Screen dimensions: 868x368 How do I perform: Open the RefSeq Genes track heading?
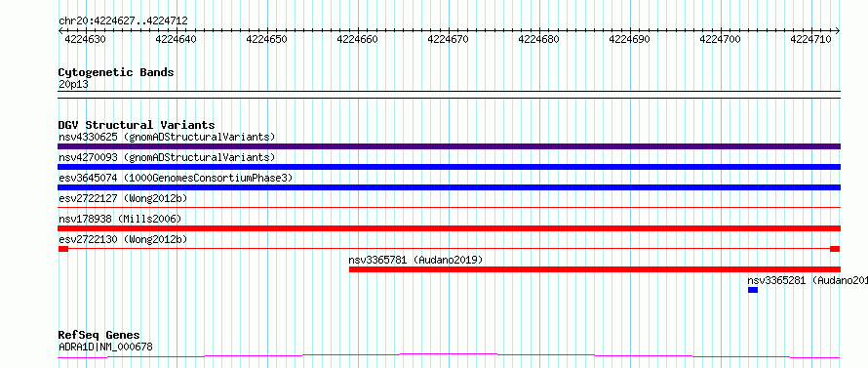99,336
